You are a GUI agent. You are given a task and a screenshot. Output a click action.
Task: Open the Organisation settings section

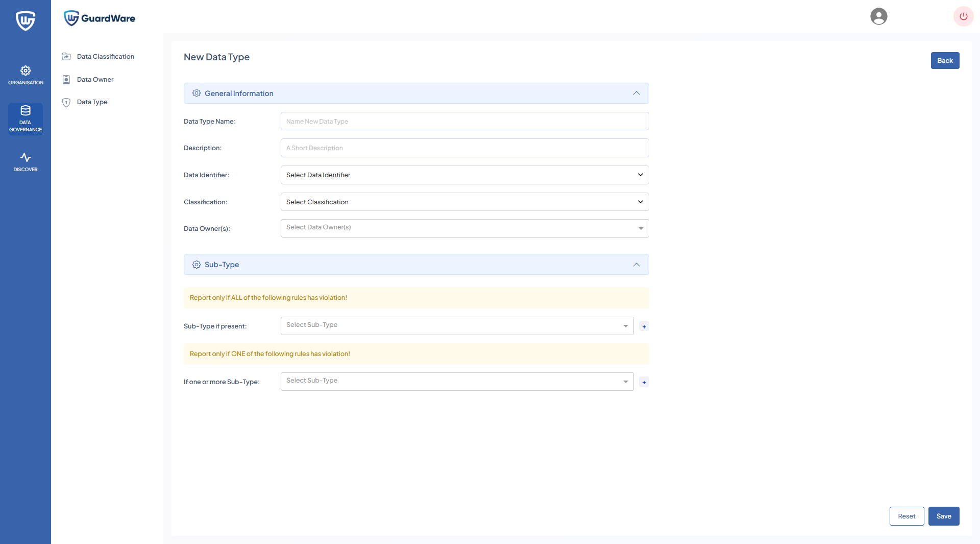26,75
